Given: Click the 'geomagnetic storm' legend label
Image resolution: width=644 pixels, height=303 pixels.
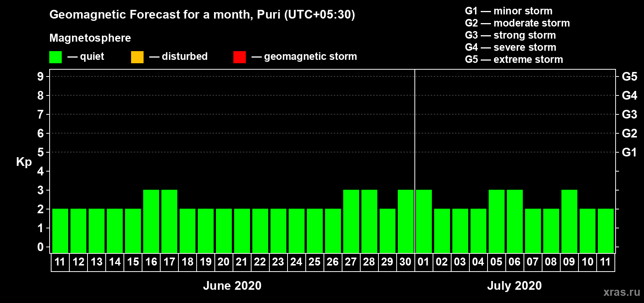Looking at the screenshot, I should (310, 56).
